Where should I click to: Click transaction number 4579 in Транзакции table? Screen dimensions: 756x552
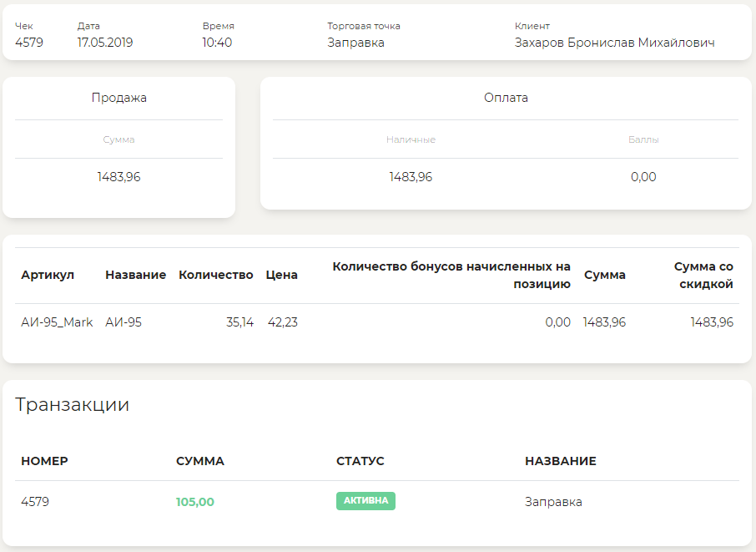[35, 502]
